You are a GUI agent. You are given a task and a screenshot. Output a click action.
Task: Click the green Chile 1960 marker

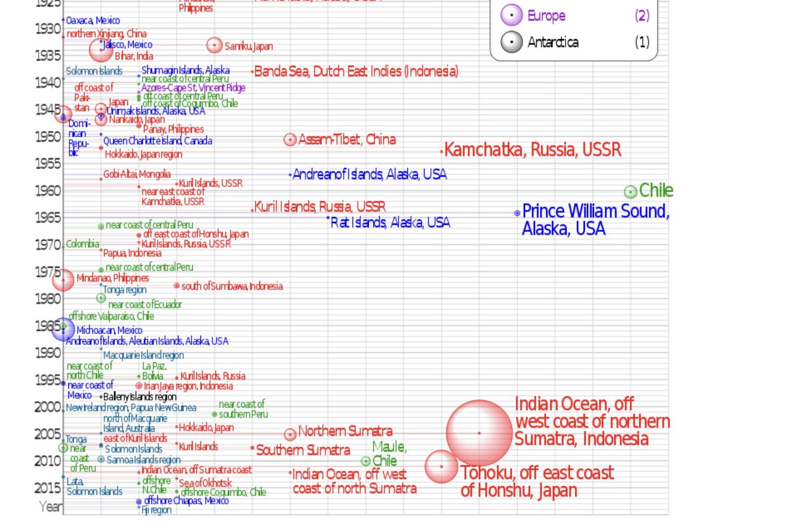tap(630, 192)
